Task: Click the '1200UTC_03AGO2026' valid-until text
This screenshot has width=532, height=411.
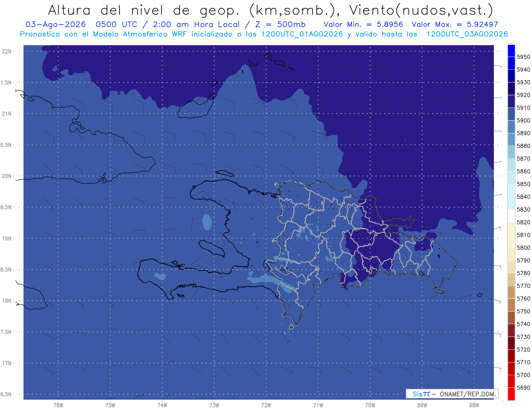Action: (x=467, y=34)
